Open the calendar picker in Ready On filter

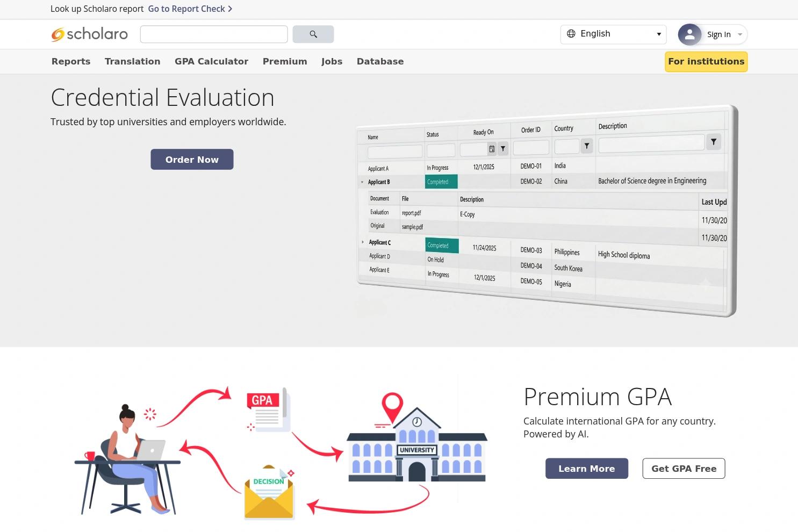(x=492, y=149)
